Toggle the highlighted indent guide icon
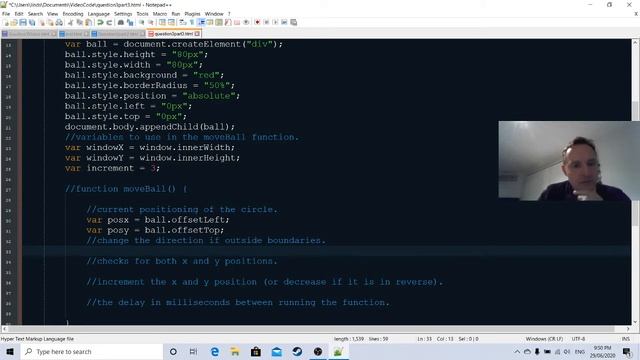This screenshot has width=640, height=360. point(201,22)
